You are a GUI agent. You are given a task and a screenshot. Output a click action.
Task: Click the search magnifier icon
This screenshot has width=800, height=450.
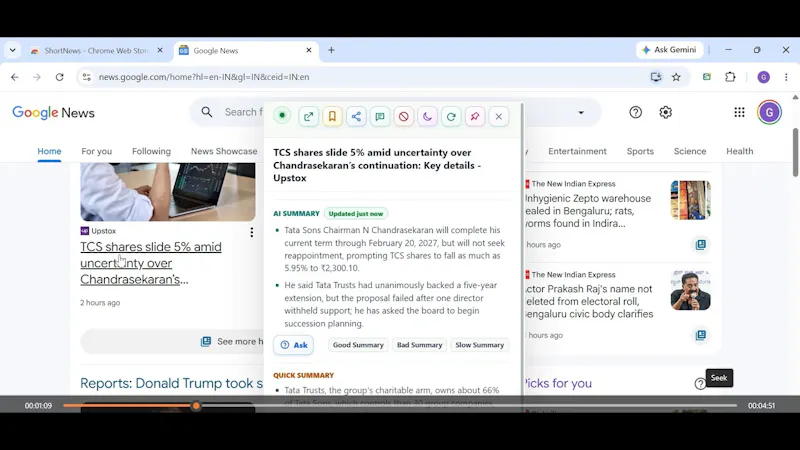click(x=207, y=112)
